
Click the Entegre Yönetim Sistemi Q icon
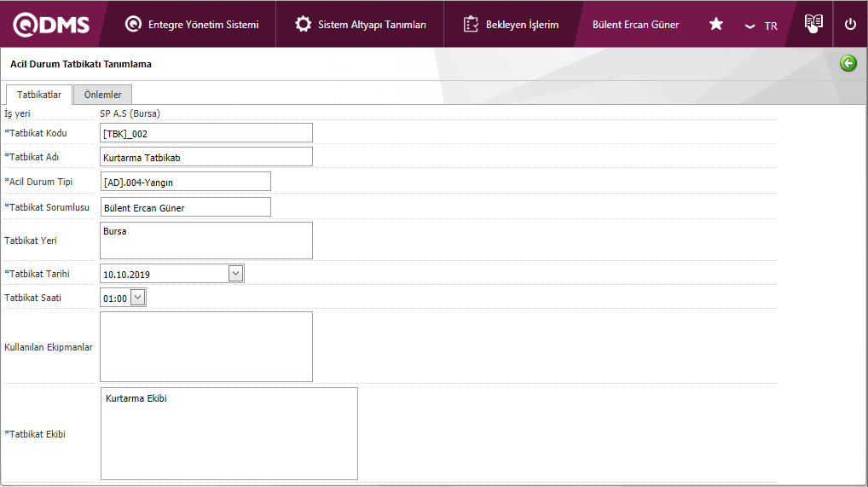133,24
